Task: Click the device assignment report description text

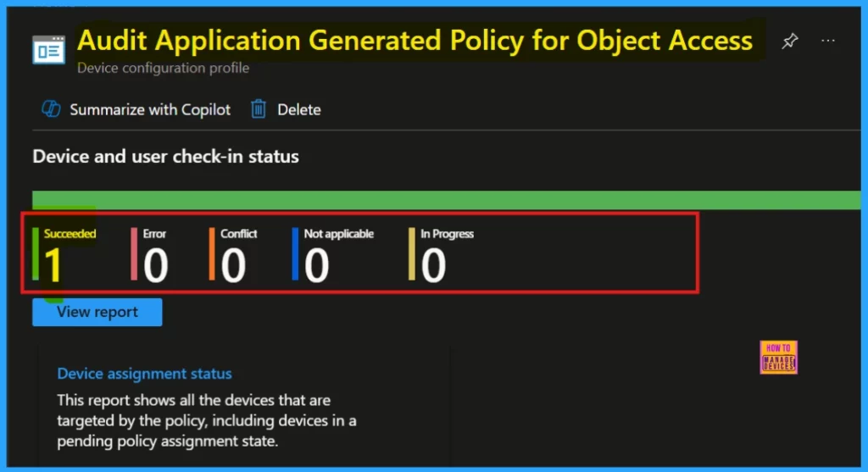Action: point(205,420)
